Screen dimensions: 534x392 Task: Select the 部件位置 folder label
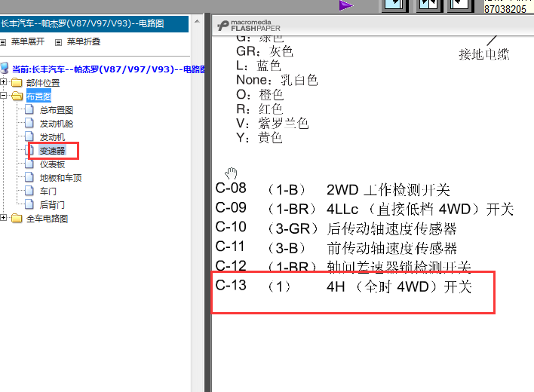coord(43,83)
